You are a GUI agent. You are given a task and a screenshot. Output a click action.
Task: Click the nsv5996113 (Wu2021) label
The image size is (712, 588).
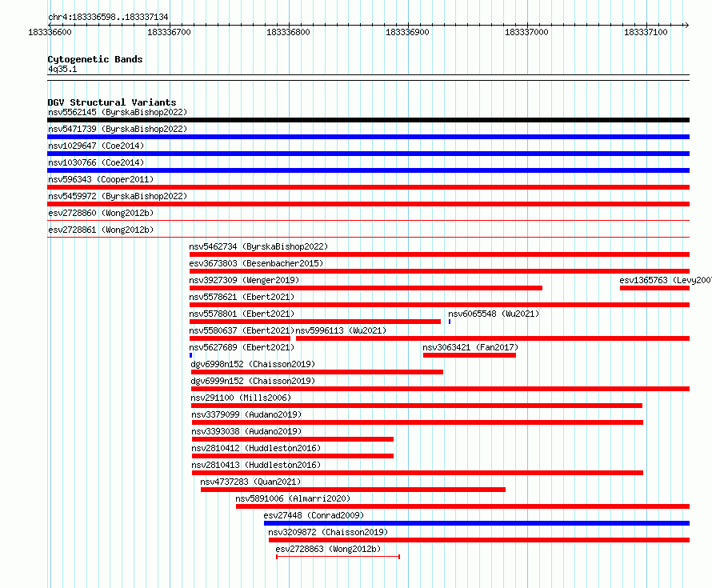point(341,330)
